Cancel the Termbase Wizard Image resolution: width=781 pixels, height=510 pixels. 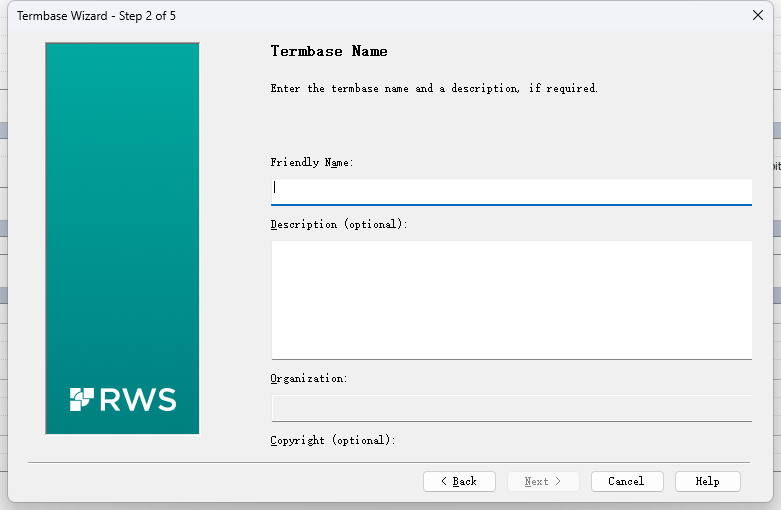click(x=627, y=482)
